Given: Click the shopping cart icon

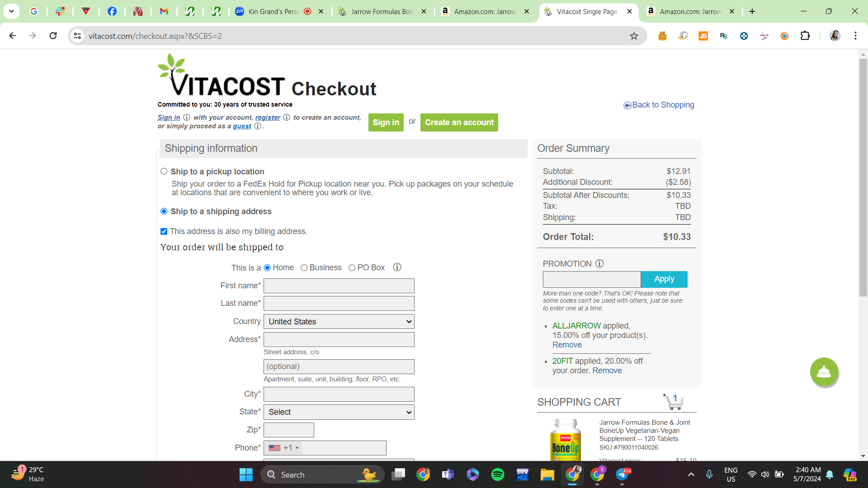Looking at the screenshot, I should click(673, 402).
